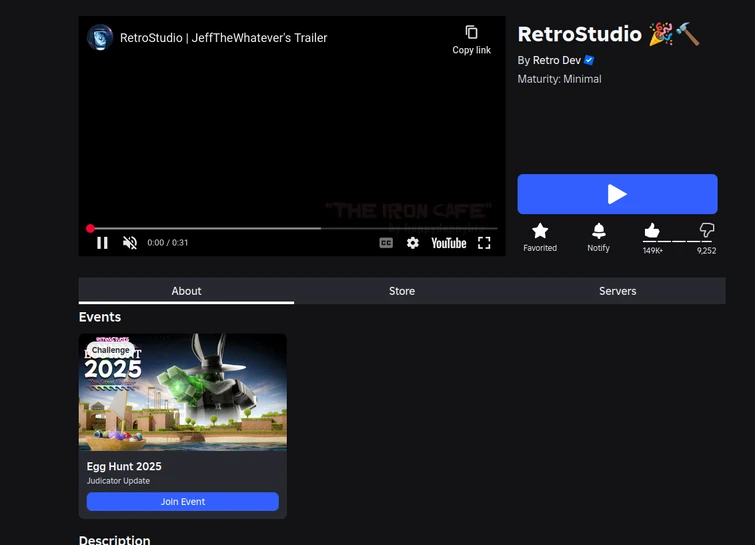
Task: Open Retro Dev creator profile
Action: pos(557,60)
